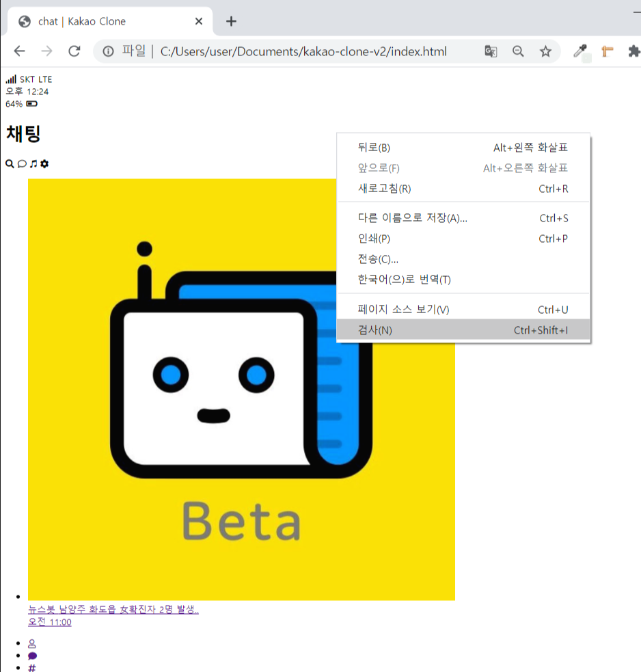This screenshot has height=672, width=641.
Task: Choose 다른 이름으로 저장(A)... menu item
Action: click(x=463, y=218)
